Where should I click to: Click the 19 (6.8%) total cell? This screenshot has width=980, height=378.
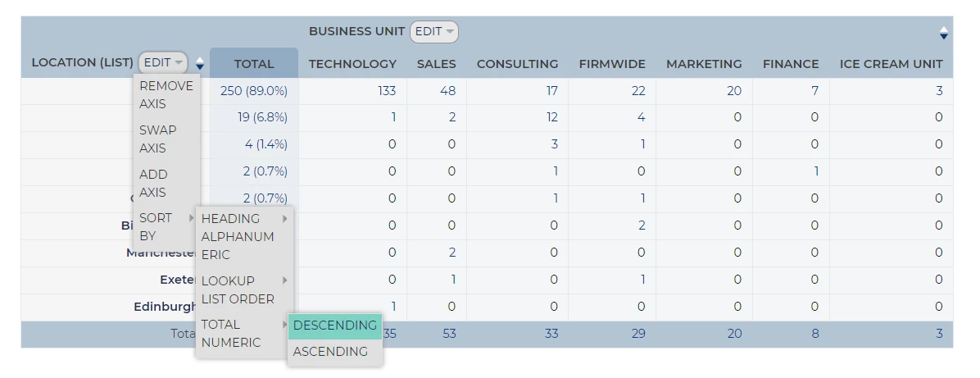point(262,117)
